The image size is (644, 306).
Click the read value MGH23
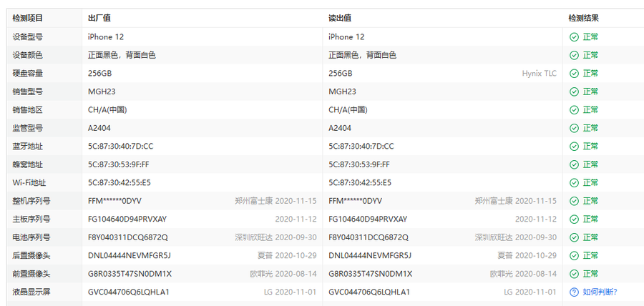point(342,92)
